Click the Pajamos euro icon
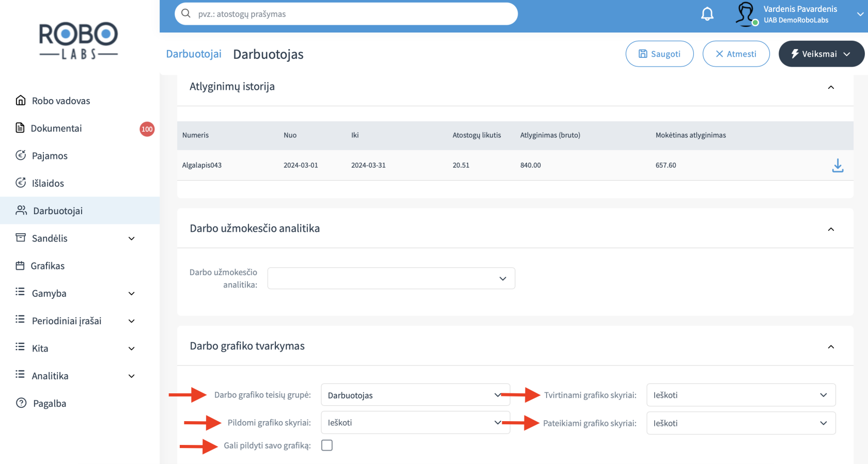 point(21,155)
